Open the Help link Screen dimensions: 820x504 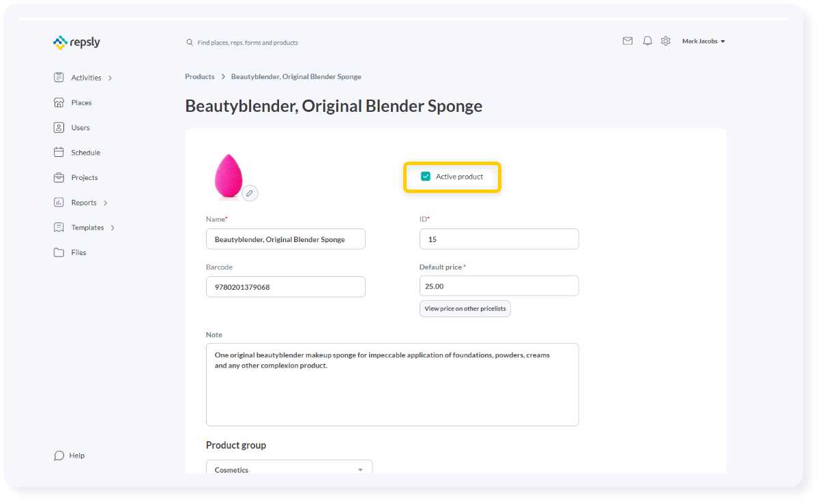tap(77, 456)
